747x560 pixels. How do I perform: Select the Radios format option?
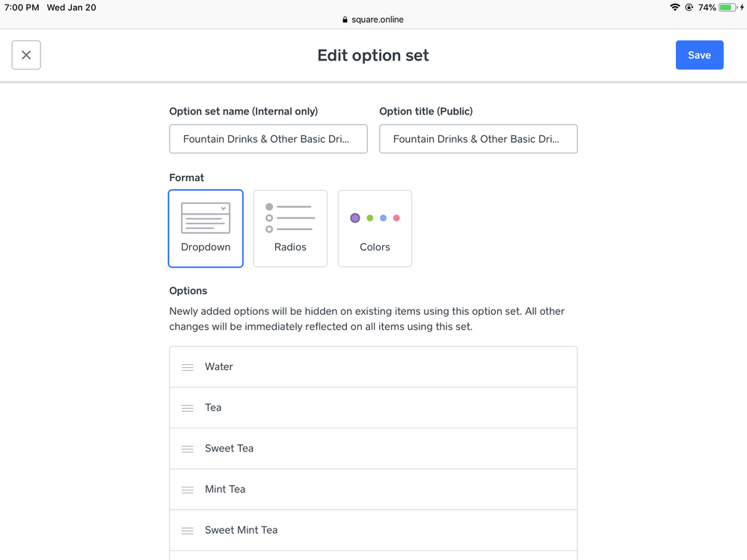point(290,229)
